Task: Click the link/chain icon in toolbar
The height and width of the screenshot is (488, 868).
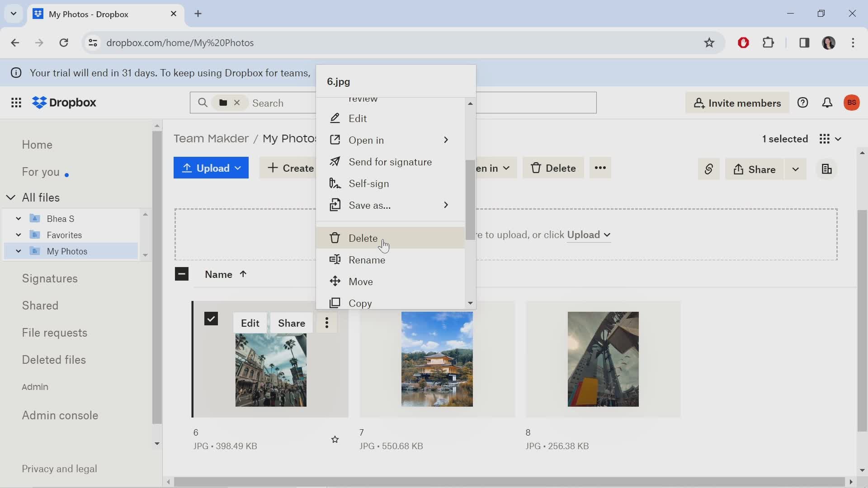Action: click(x=709, y=169)
